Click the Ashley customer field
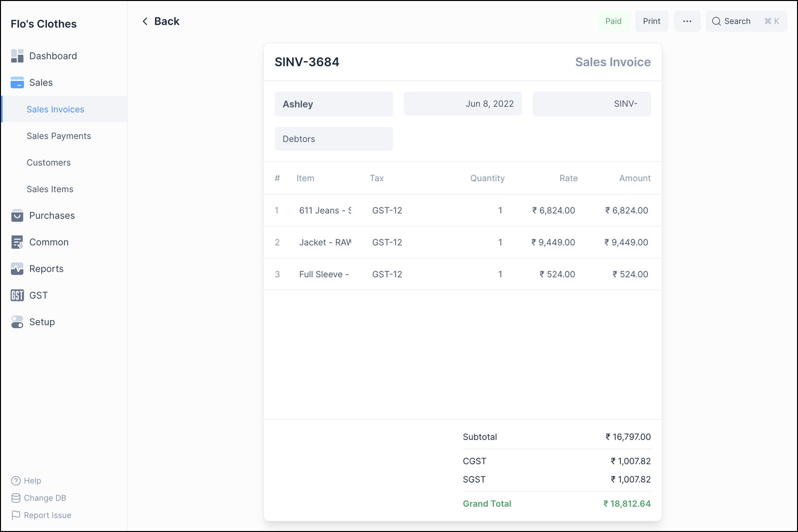 333,104
